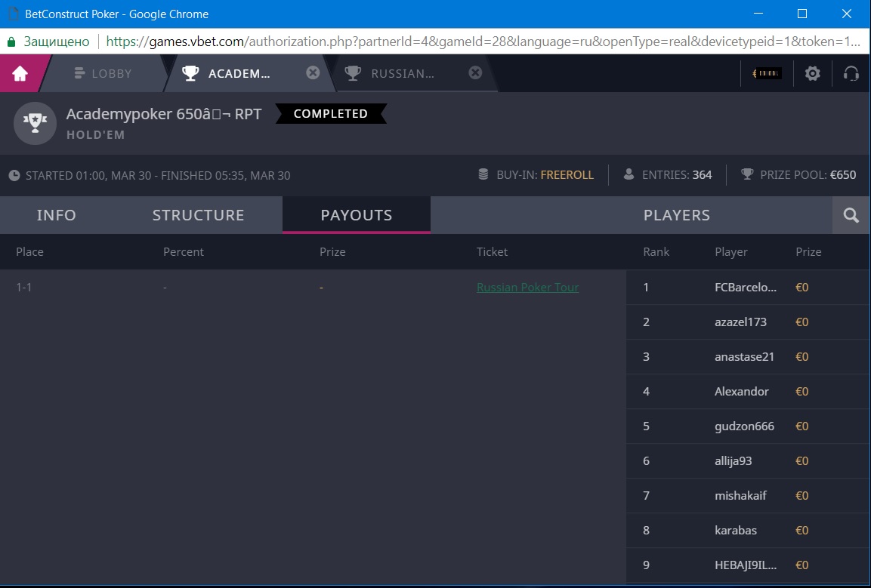The height and width of the screenshot is (588, 871).
Task: Click the COMPLETED status badge
Action: click(331, 114)
